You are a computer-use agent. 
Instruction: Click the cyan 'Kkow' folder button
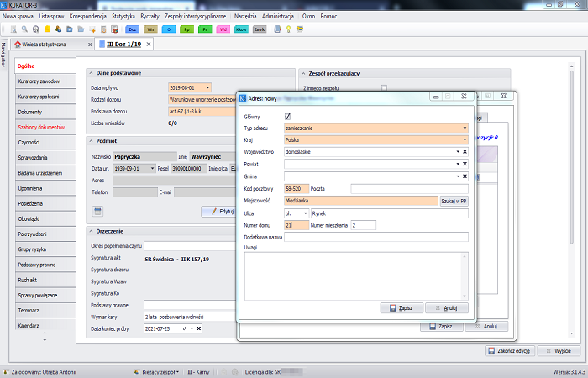(241, 29)
